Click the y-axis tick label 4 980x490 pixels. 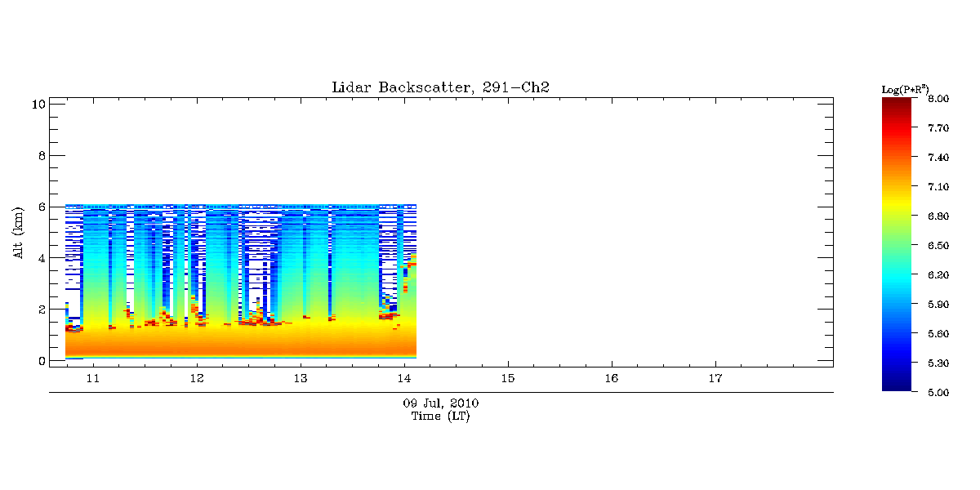41,258
